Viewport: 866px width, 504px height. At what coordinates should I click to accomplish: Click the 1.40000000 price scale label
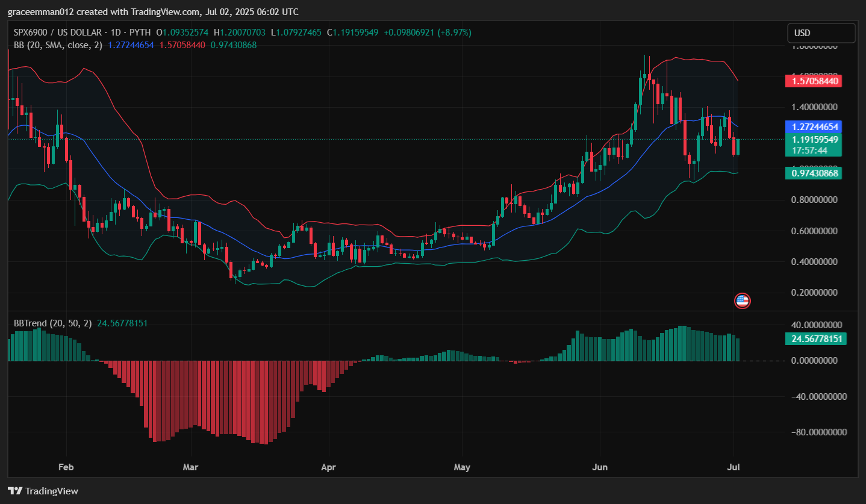[815, 107]
